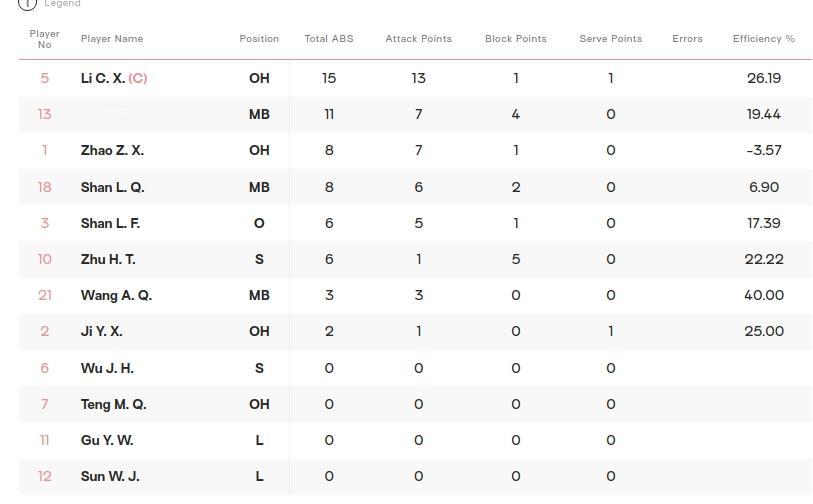Select Zhu H. T. player name
Viewport: 813px width, 504px height.
[108, 259]
